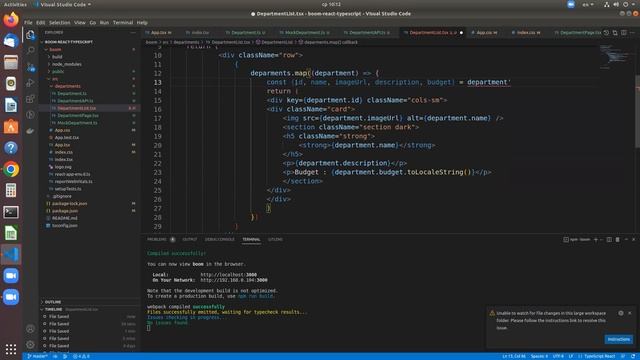Open the Docker view in activity bar
640x360 pixels.
[x=30, y=131]
